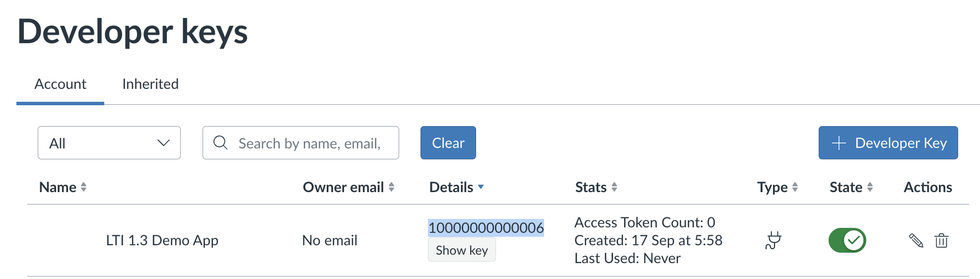The height and width of the screenshot is (279, 980).
Task: Click the LTI 1.3 Demo App name
Action: pyautogui.click(x=162, y=241)
